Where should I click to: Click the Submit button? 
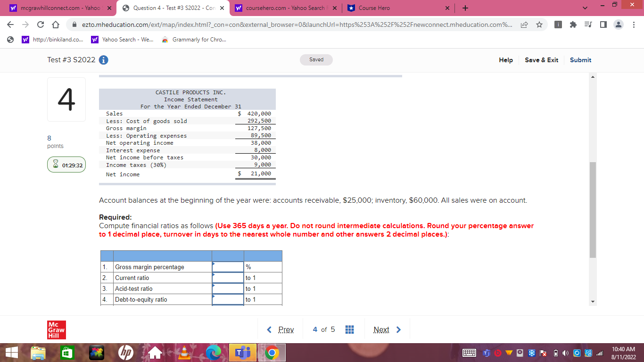click(580, 60)
